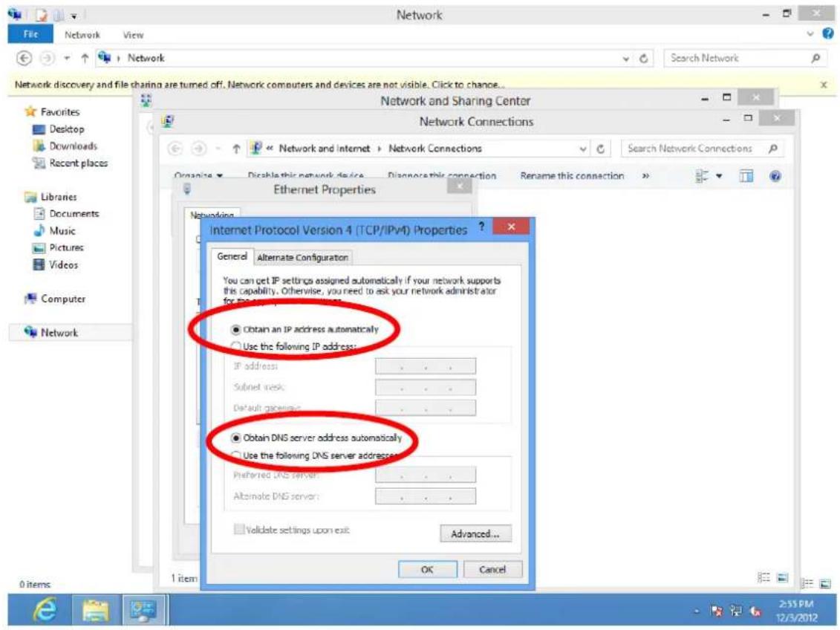This screenshot has height=630, width=840.
Task: Click Up arrow in Network Connections window
Action: pyautogui.click(x=235, y=149)
